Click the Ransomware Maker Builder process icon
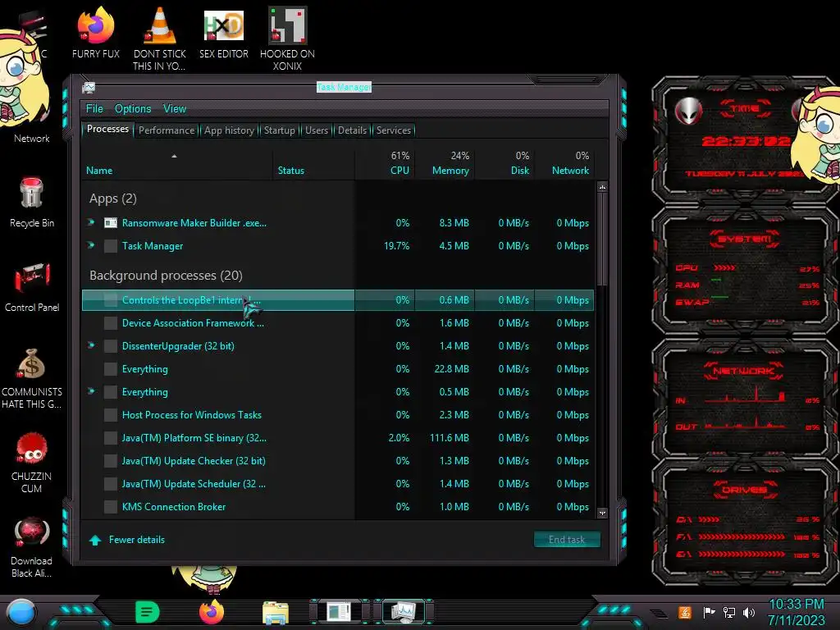 pyautogui.click(x=111, y=223)
